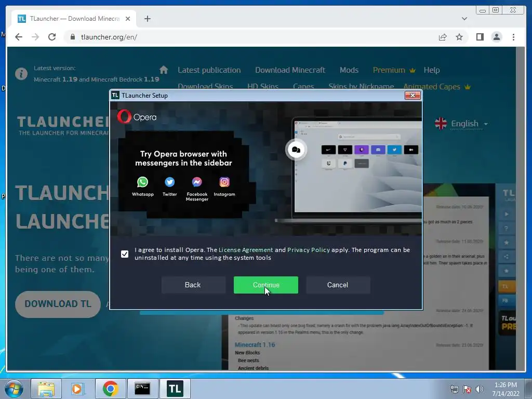This screenshot has width=532, height=399.
Task: Select the TLauncher — Download Minecraft tab
Action: tap(74, 19)
